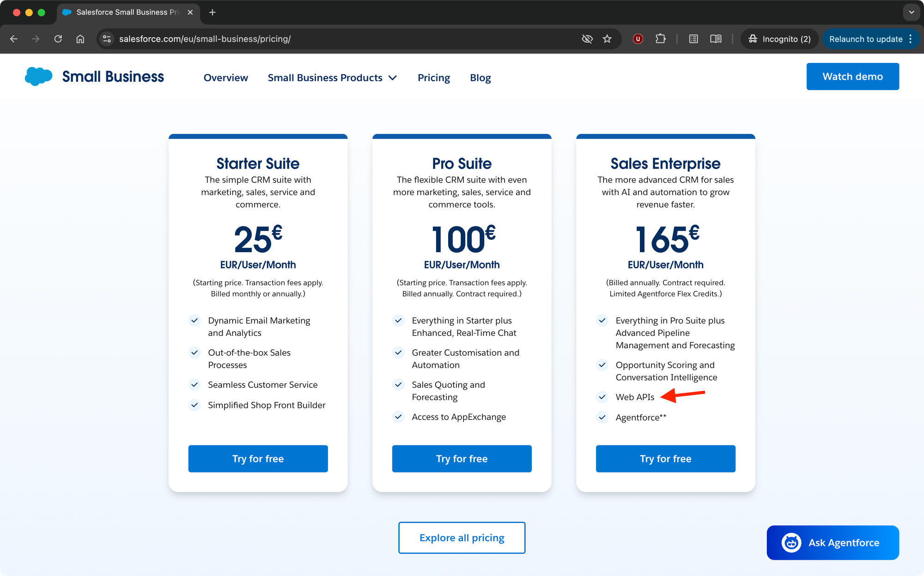Click checkmark beside Access to AppExchange
This screenshot has height=576, width=924.
[398, 417]
